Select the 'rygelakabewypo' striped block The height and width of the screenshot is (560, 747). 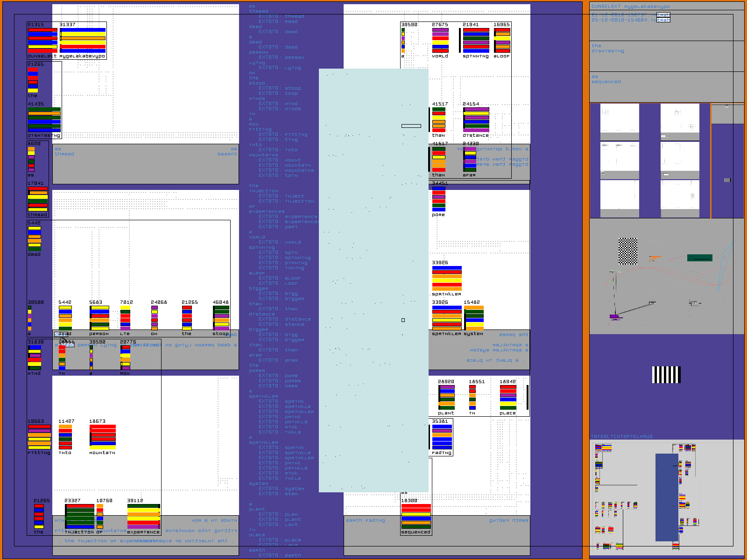coord(83,41)
